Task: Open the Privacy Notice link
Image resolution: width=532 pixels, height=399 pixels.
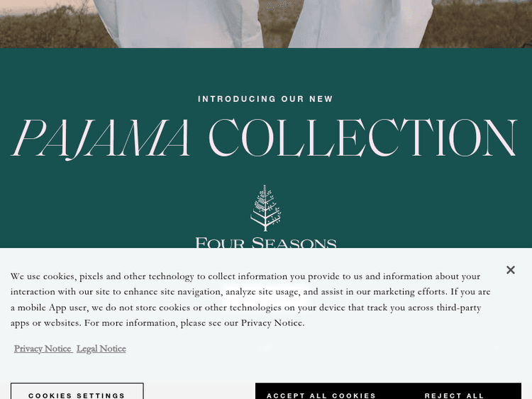Action: (43, 349)
